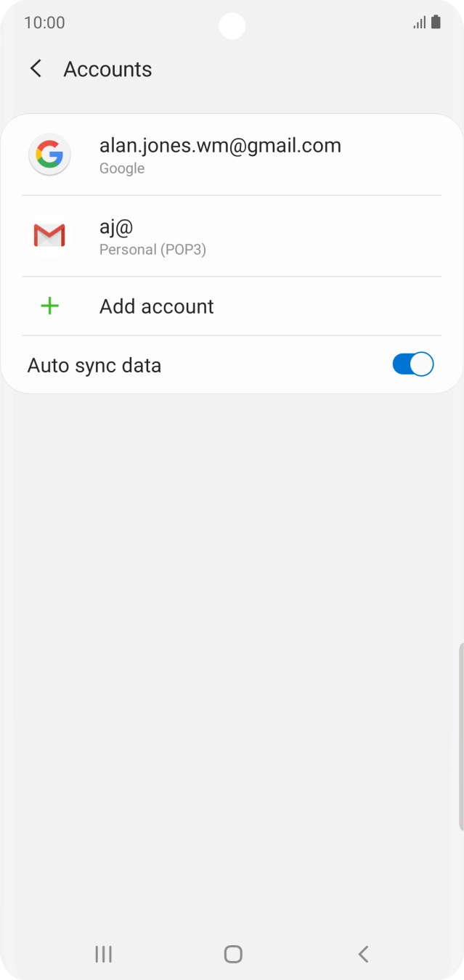The width and height of the screenshot is (464, 980).
Task: Open alan.jones.wm@gmail.com account
Action: 220,146
